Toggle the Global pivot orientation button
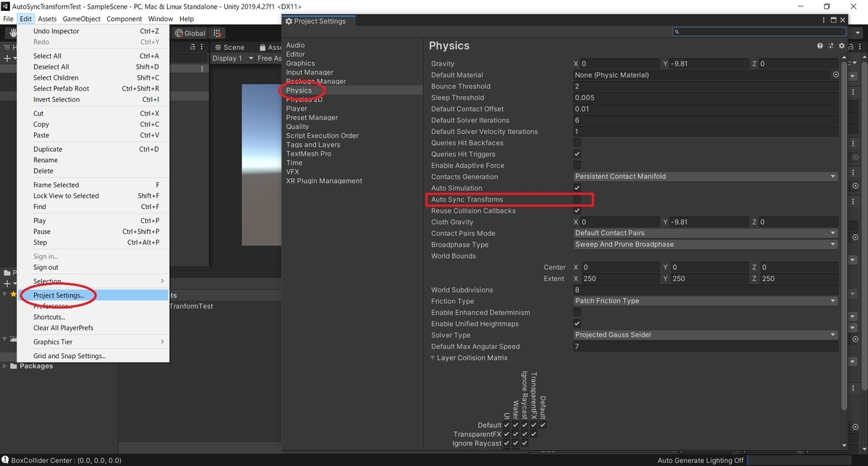 point(190,33)
